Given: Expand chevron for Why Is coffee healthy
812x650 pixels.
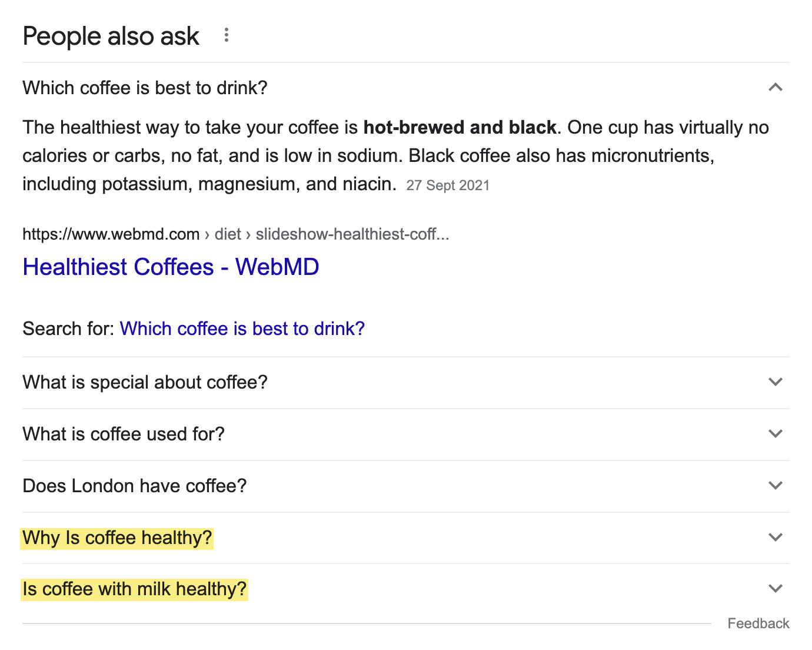Looking at the screenshot, I should coord(776,538).
